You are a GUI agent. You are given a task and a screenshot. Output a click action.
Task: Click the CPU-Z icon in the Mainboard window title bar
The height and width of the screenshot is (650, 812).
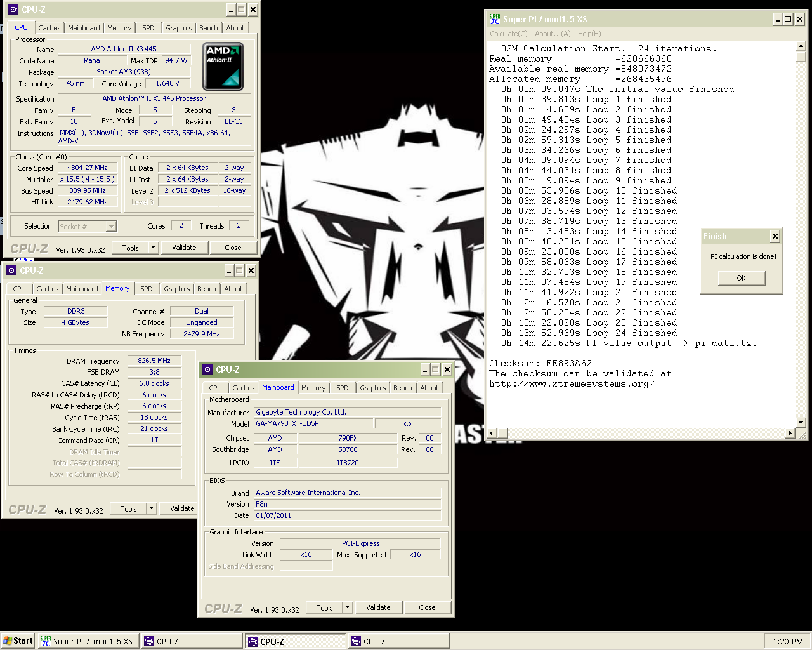pos(207,369)
